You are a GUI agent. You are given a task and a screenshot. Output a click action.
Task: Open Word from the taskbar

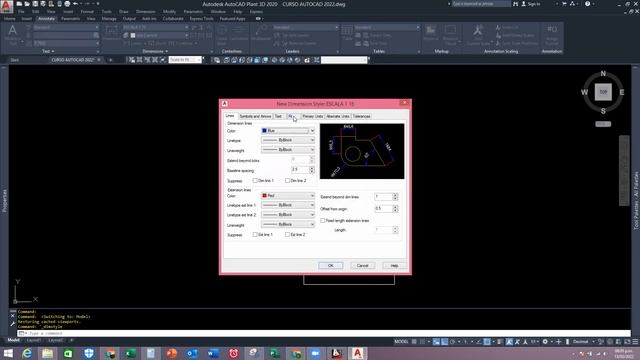pos(213,353)
